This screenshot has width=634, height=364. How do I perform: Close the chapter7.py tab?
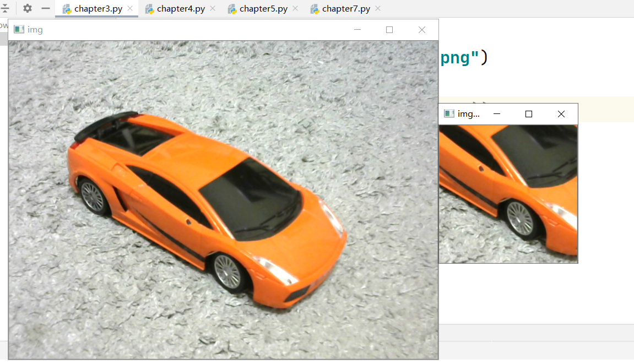pos(378,8)
